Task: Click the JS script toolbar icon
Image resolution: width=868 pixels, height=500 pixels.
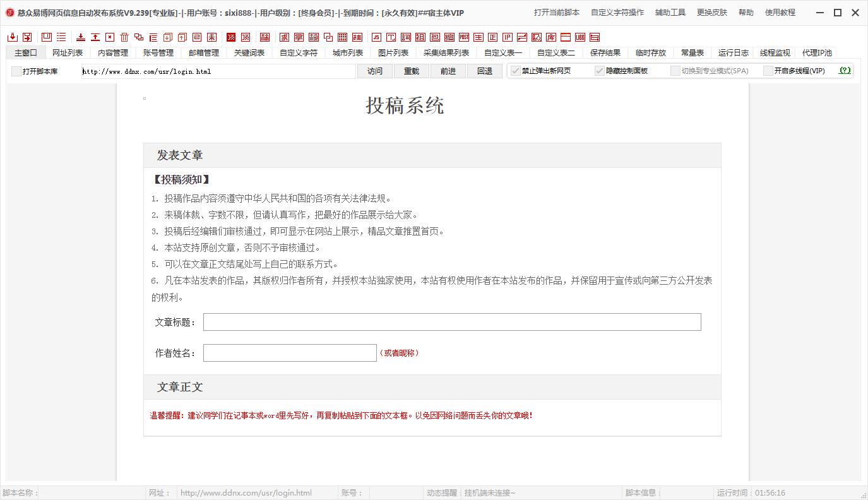Action: point(376,37)
